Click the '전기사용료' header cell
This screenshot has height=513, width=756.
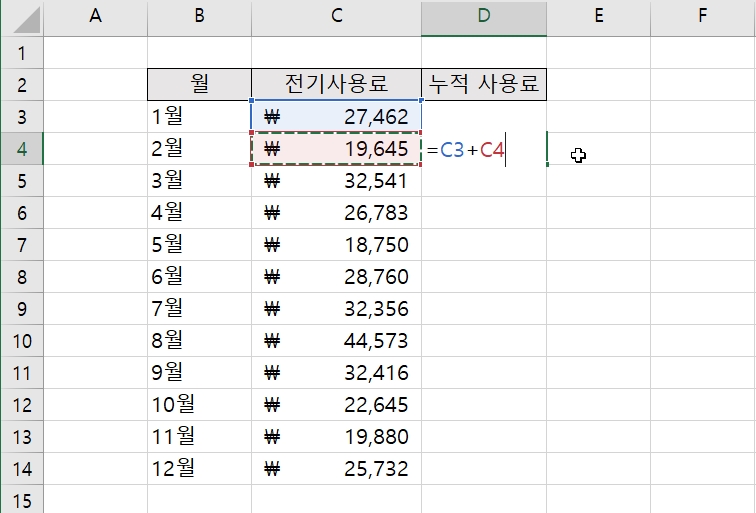click(x=337, y=84)
